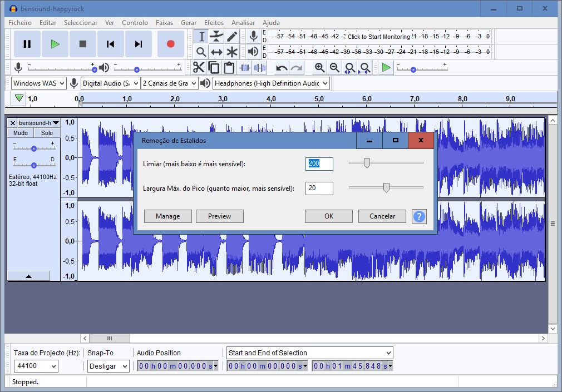Click the playback meter speaker icon
562x392 pixels.
tap(253, 52)
